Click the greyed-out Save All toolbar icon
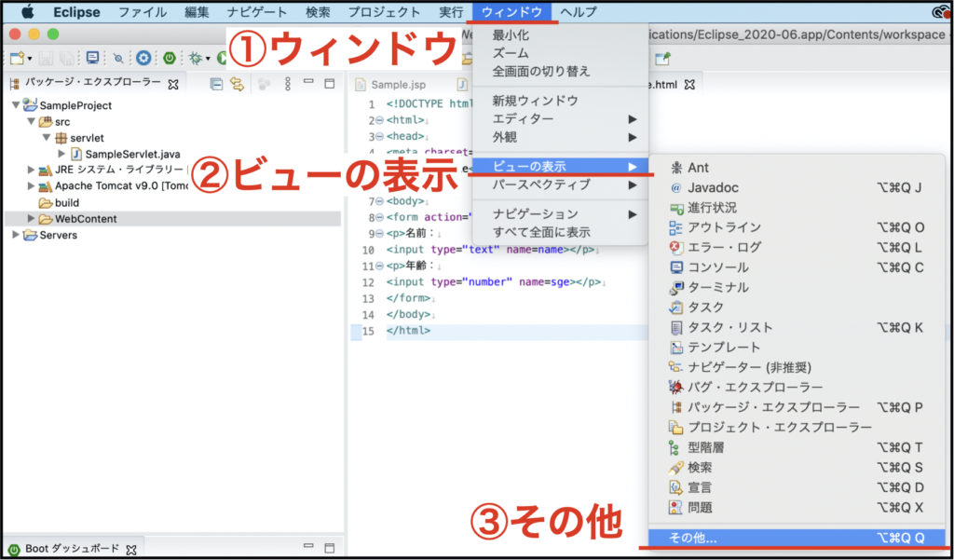 66,58
